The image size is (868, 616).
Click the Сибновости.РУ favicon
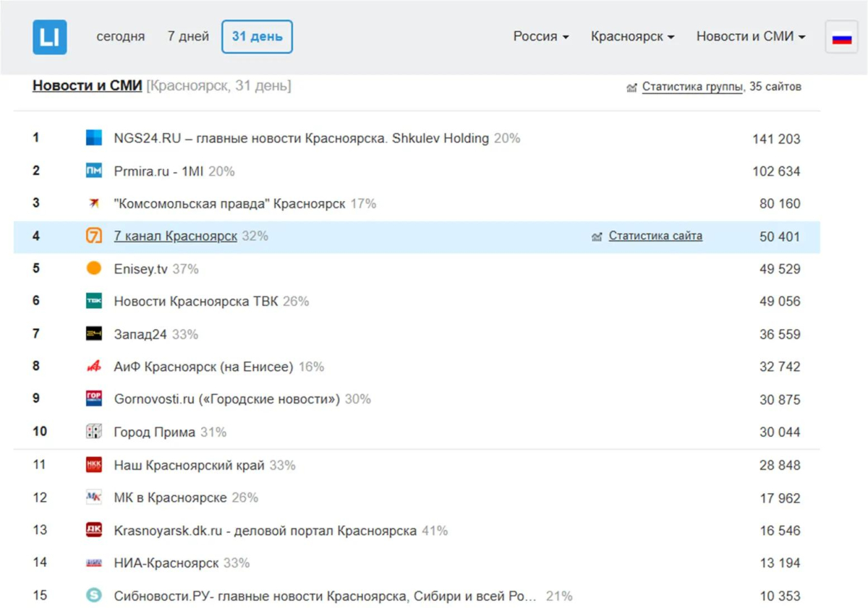click(x=94, y=596)
